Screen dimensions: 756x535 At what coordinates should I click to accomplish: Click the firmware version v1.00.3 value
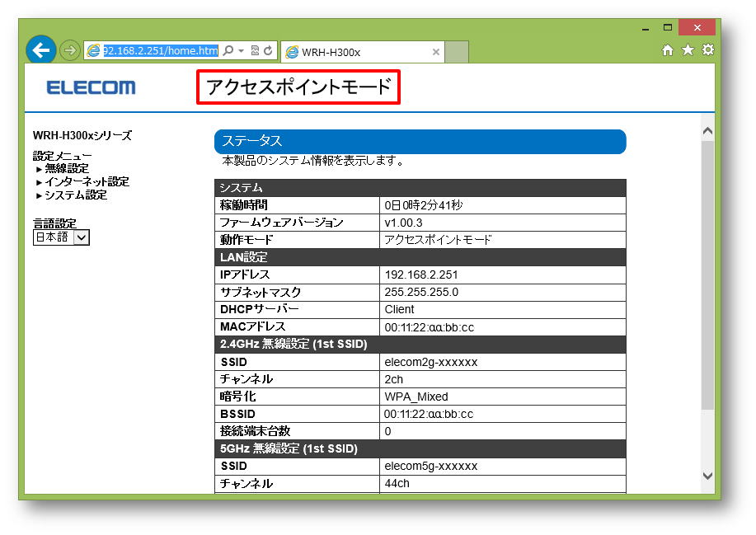click(x=403, y=223)
